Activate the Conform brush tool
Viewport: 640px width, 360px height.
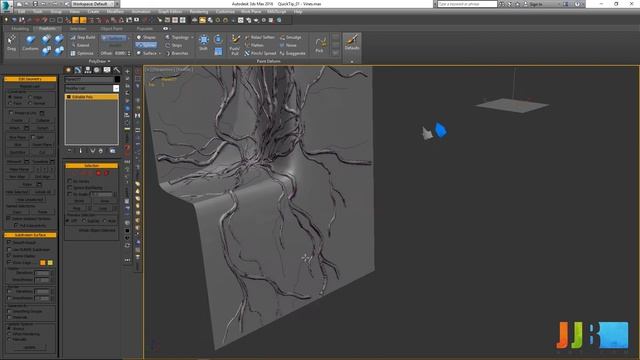coord(30,42)
